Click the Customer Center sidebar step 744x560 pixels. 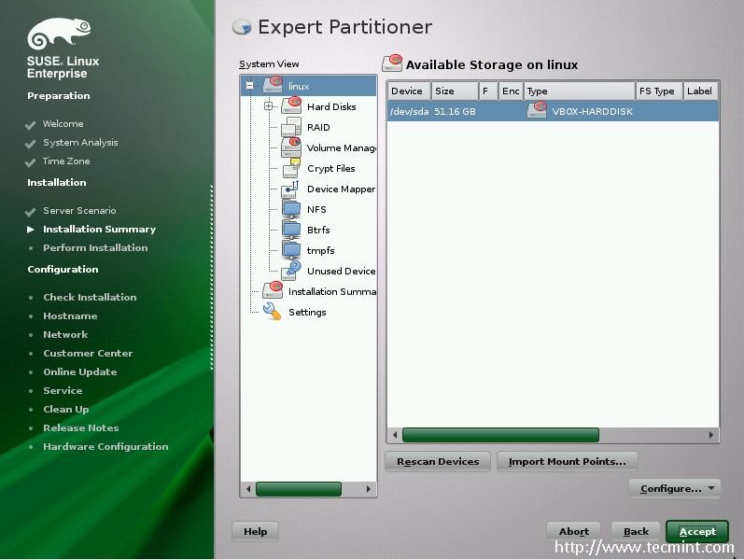pos(88,354)
